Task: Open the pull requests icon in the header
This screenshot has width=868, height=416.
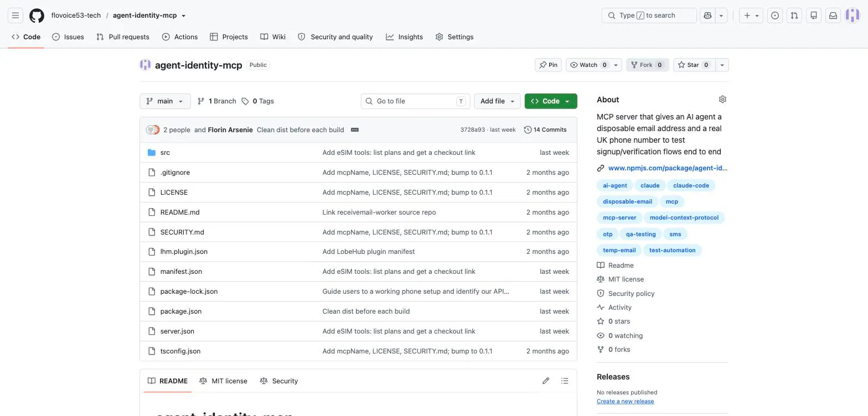Action: [x=794, y=15]
